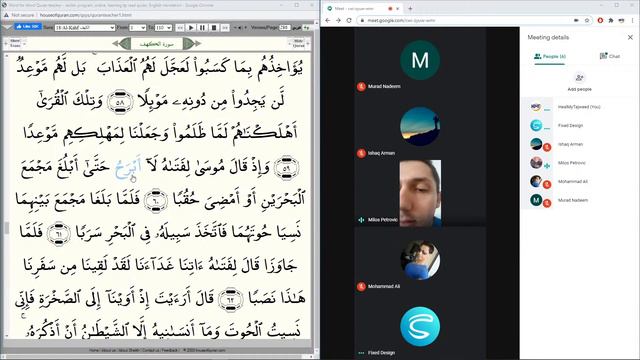Image resolution: width=640 pixels, height=360 pixels.
Task: Click Mohammad Ali's muted mic icon in list
Action: [x=547, y=184]
